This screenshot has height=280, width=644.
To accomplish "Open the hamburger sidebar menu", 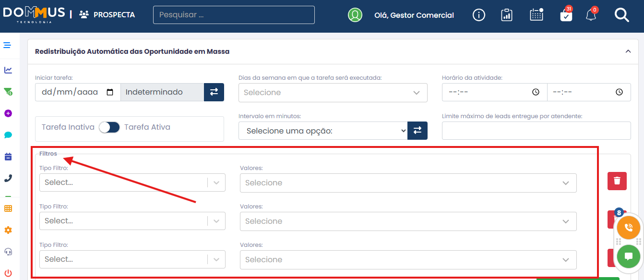I will pyautogui.click(x=7, y=46).
